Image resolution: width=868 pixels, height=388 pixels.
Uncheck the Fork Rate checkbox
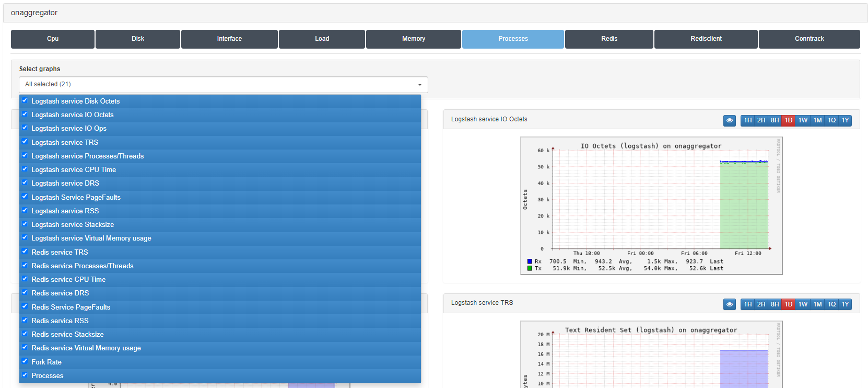tap(25, 361)
